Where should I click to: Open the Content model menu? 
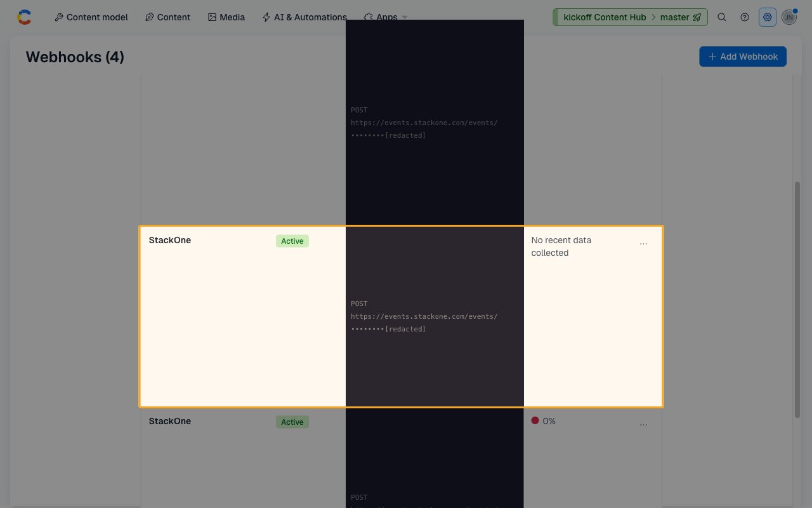pos(91,17)
